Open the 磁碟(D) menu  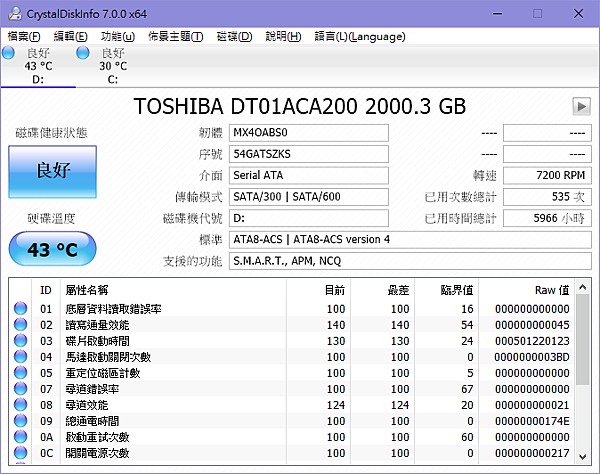coord(234,37)
